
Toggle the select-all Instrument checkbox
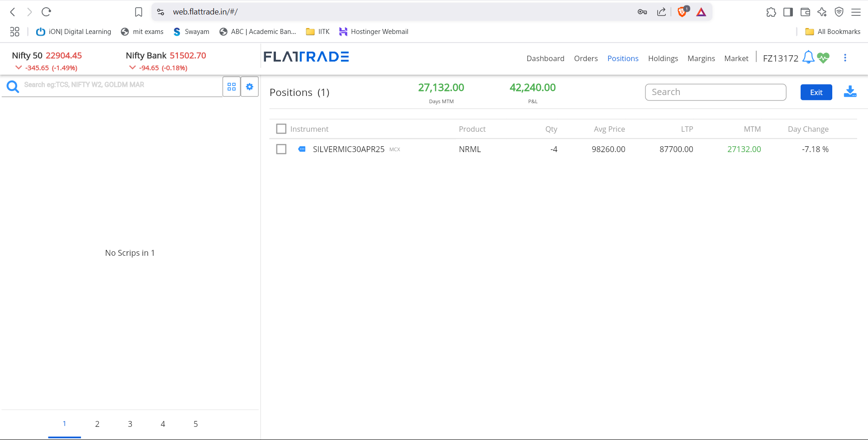281,129
